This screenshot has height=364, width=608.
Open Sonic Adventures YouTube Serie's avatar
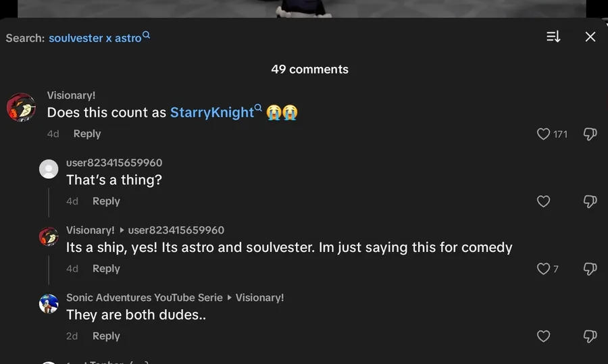click(49, 304)
